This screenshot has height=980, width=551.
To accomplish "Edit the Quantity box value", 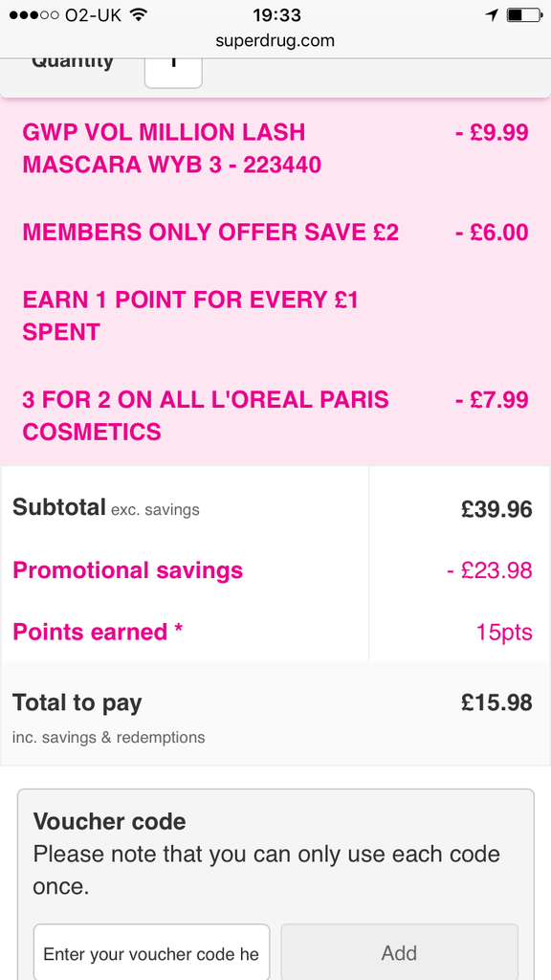I will (x=173, y=70).
